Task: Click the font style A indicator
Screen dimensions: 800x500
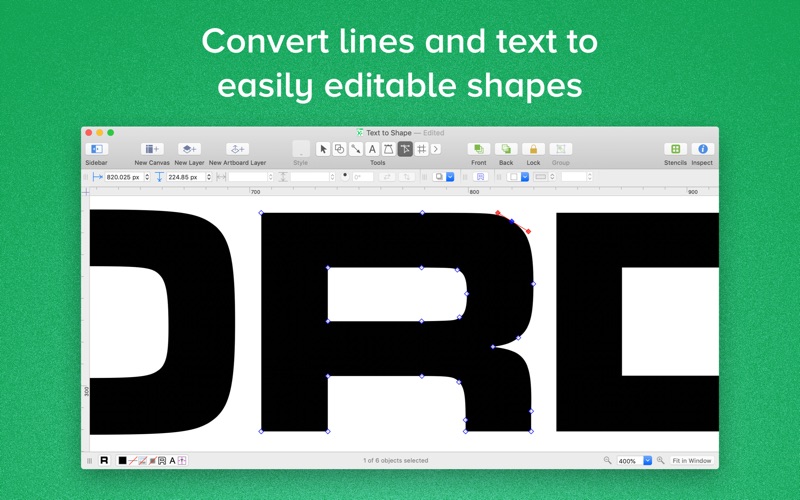Action: point(172,461)
